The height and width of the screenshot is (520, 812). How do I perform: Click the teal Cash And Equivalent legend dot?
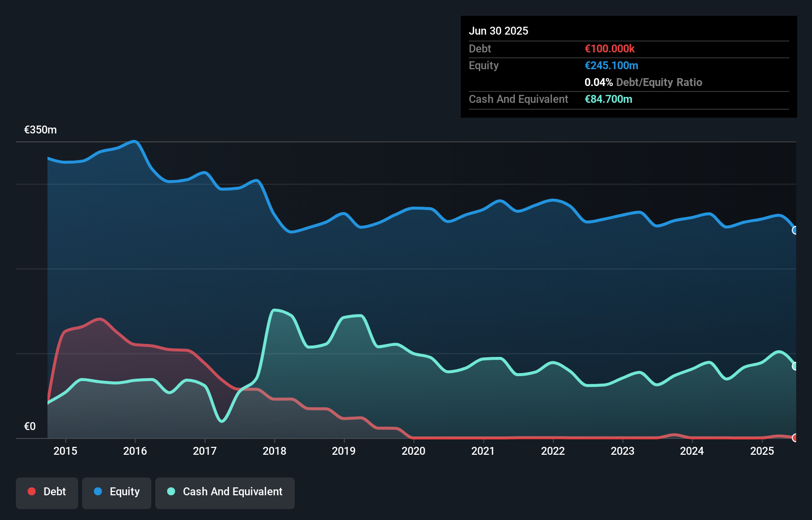click(x=171, y=491)
